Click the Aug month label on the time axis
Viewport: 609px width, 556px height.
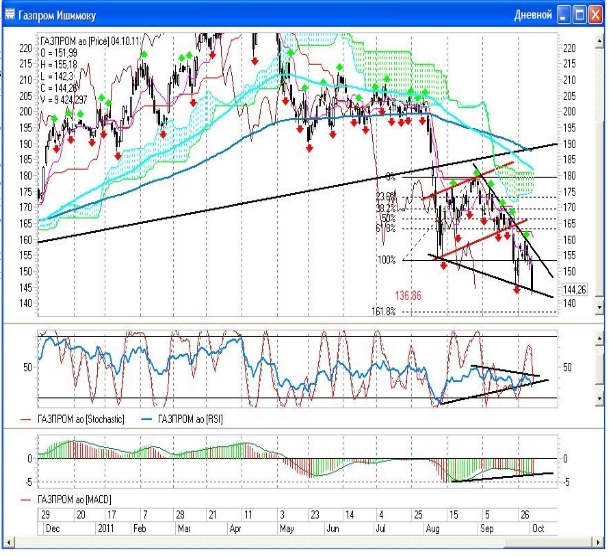click(433, 528)
